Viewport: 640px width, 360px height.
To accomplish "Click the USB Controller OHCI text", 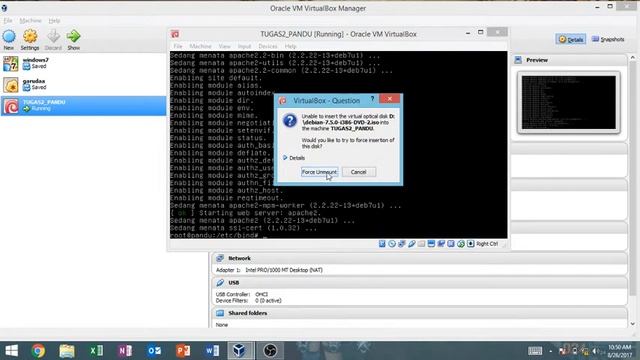I will pyautogui.click(x=242, y=294).
